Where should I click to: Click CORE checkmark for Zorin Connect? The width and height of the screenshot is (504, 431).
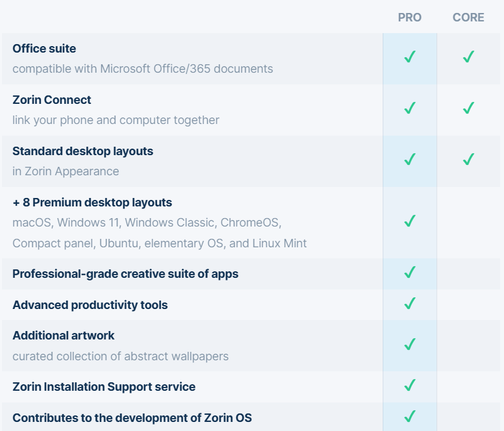pos(468,108)
